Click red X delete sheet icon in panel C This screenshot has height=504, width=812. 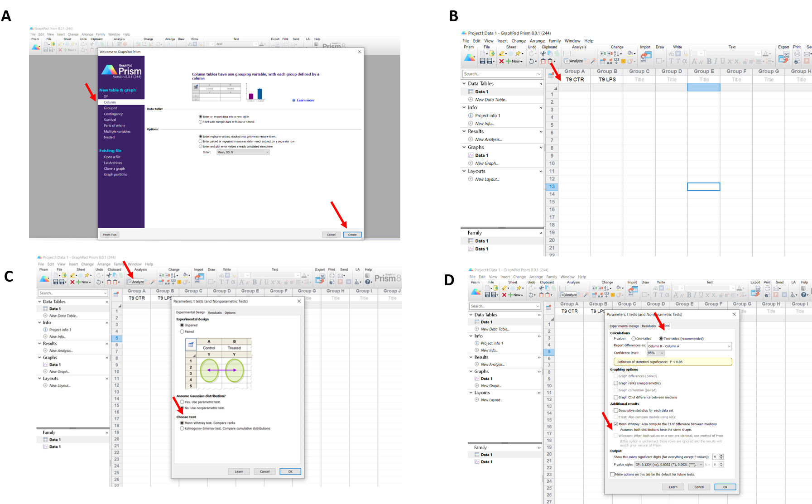click(72, 282)
